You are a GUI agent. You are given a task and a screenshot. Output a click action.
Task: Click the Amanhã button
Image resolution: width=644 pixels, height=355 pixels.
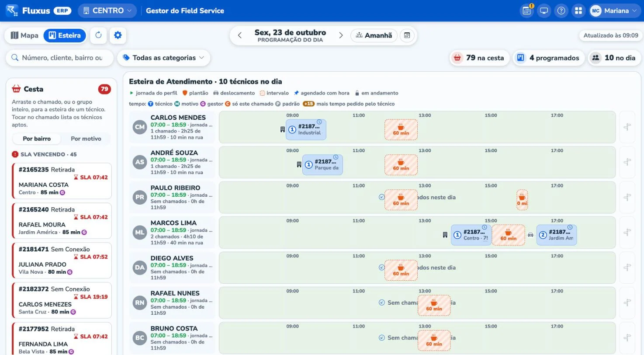pos(374,35)
